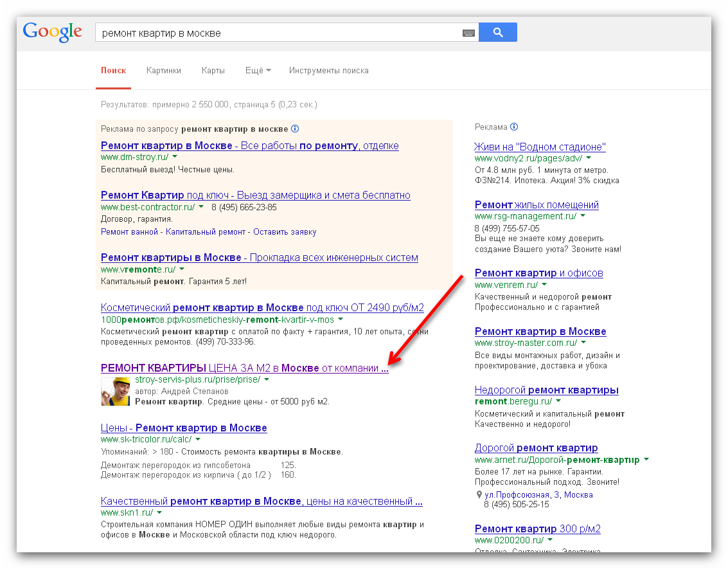Click the row 'Демонтаж перегородок из гипсобетона'
Image resolution: width=728 pixels, height=569 pixels.
pos(199,465)
